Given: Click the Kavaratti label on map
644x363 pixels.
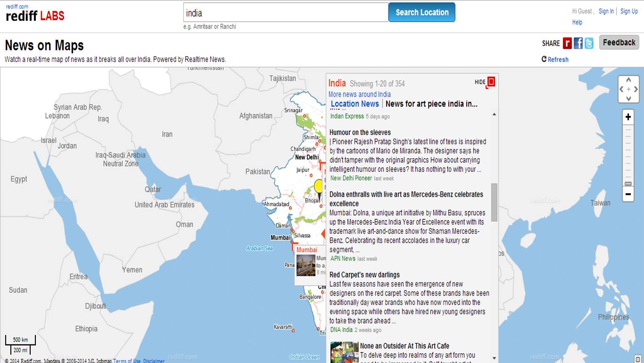Looking at the screenshot, I should tap(283, 327).
